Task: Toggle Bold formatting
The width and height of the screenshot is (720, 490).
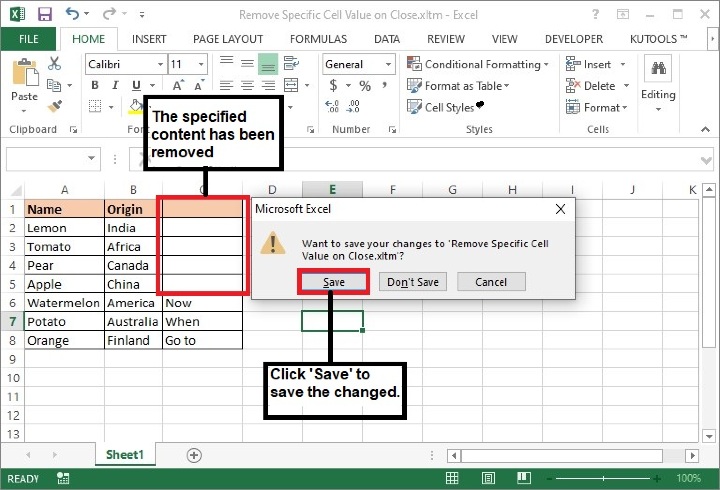Action: point(95,85)
